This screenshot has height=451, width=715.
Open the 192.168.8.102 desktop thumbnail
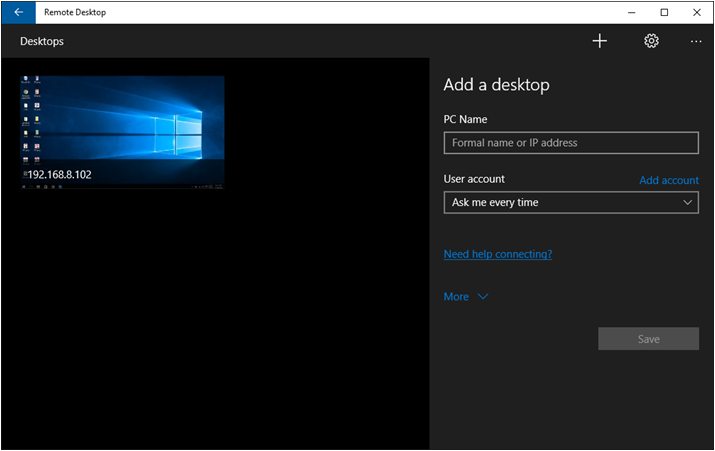pos(122,132)
